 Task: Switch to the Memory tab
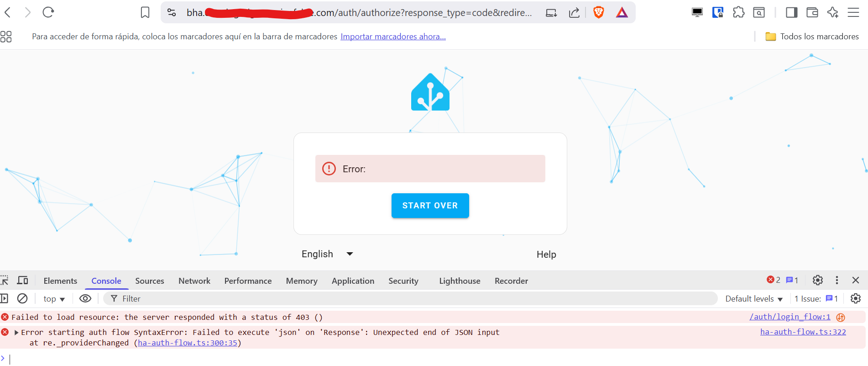point(302,281)
